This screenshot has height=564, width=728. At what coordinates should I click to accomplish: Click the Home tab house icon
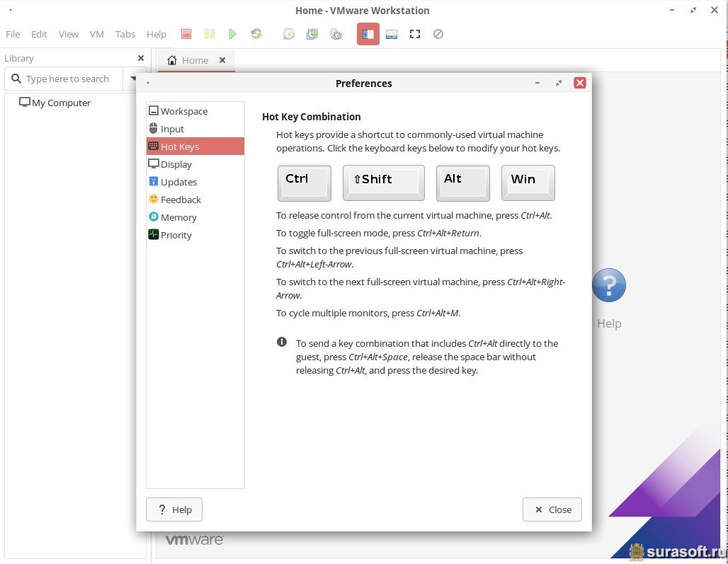172,60
